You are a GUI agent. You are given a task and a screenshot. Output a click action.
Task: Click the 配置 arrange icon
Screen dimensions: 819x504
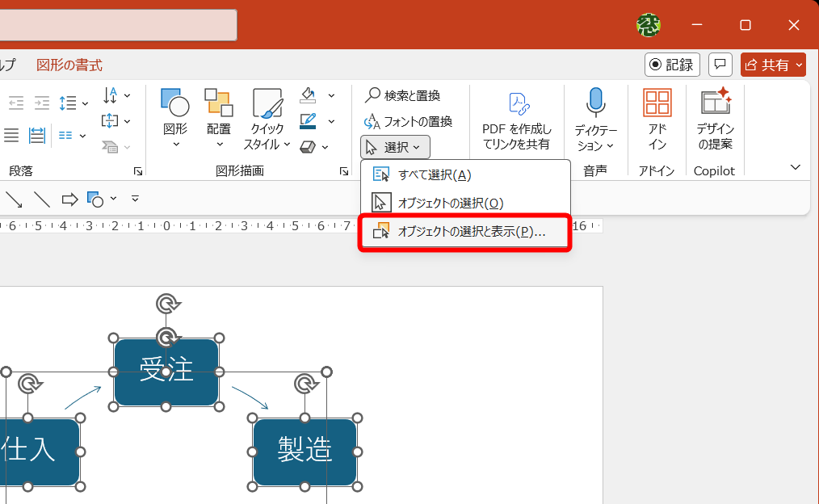point(218,109)
